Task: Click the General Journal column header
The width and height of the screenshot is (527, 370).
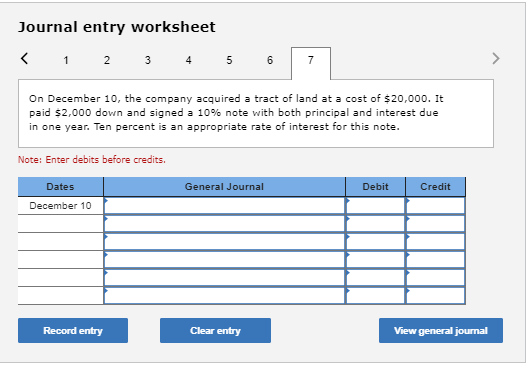Action: click(225, 187)
